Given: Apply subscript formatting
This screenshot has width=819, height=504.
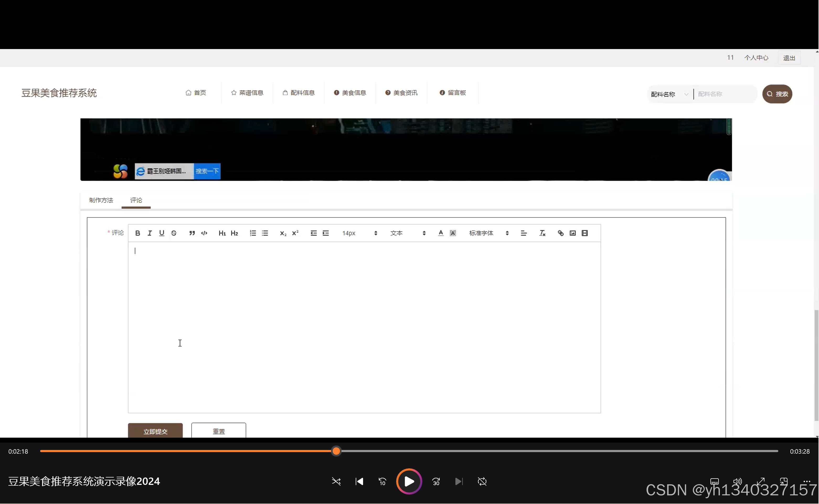Looking at the screenshot, I should (283, 233).
